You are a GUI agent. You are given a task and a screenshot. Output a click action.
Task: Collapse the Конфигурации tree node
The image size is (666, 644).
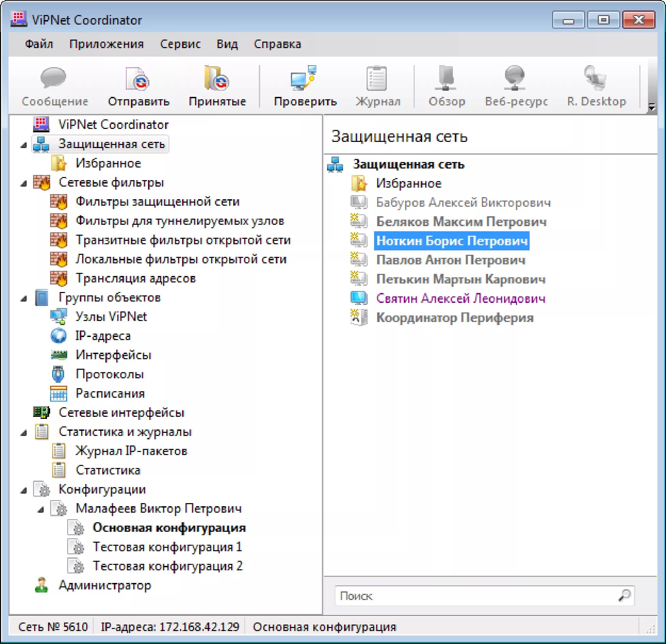(x=23, y=491)
